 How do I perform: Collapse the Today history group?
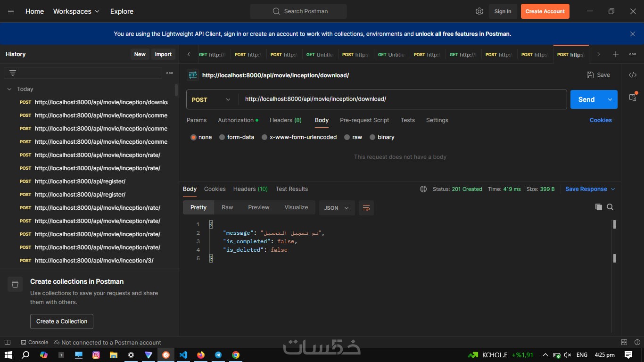pos(9,89)
